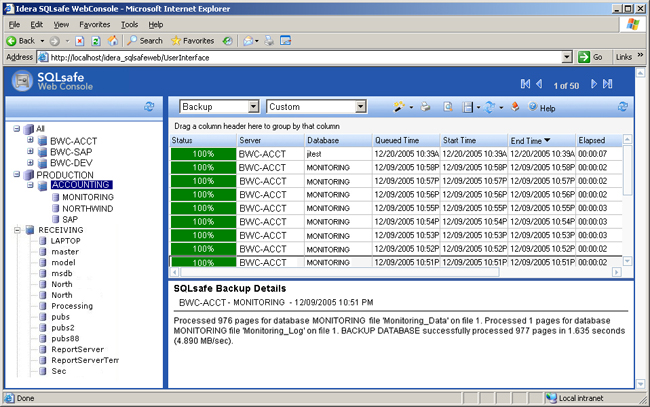
Task: Click the save floppy disk icon
Action: pyautogui.click(x=468, y=107)
